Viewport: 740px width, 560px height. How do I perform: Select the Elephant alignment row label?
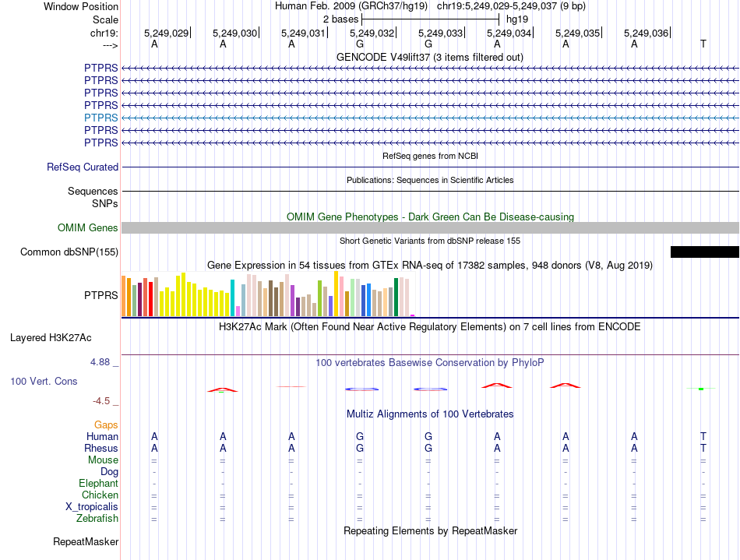(x=98, y=483)
